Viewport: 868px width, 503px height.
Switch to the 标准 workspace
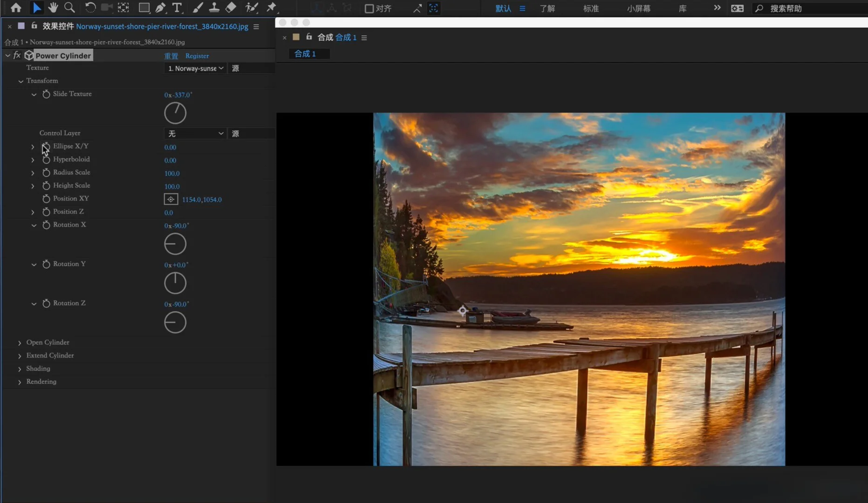591,8
